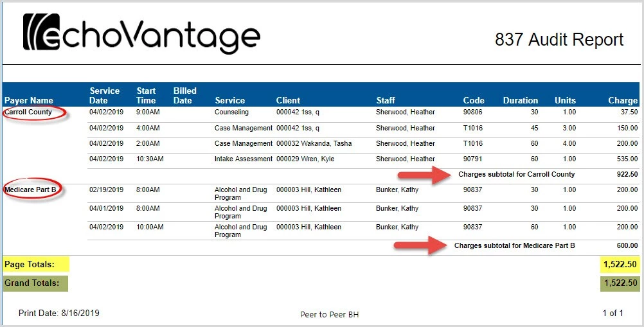This screenshot has width=644, height=327.
Task: Click Sherwood, Heather in the Counseling row
Action: [x=406, y=112]
